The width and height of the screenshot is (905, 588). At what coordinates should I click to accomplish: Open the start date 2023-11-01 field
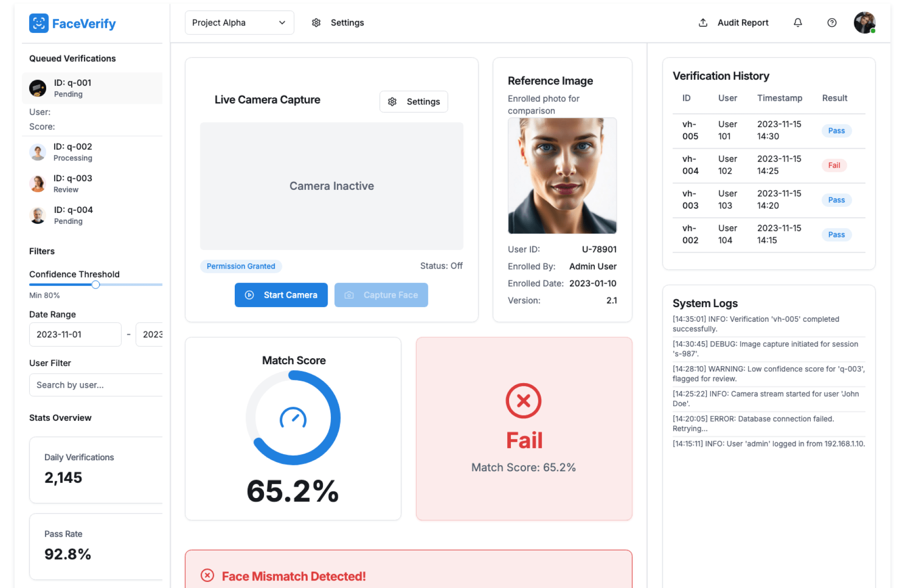(75, 335)
